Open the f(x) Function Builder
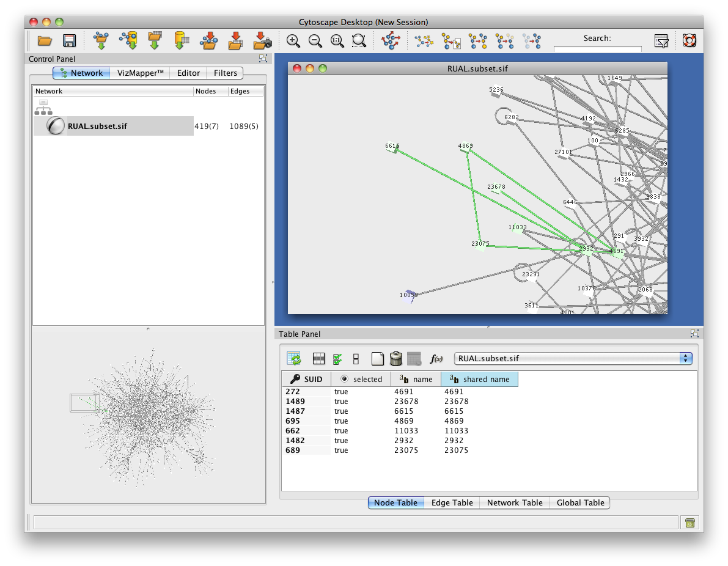 [x=436, y=359]
